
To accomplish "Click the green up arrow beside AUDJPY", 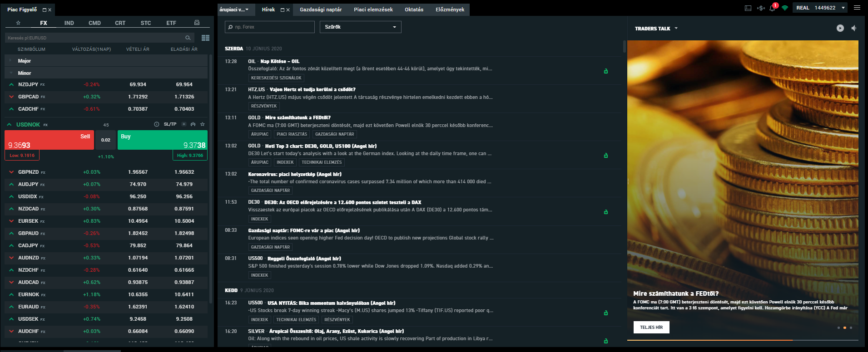I will pos(11,184).
